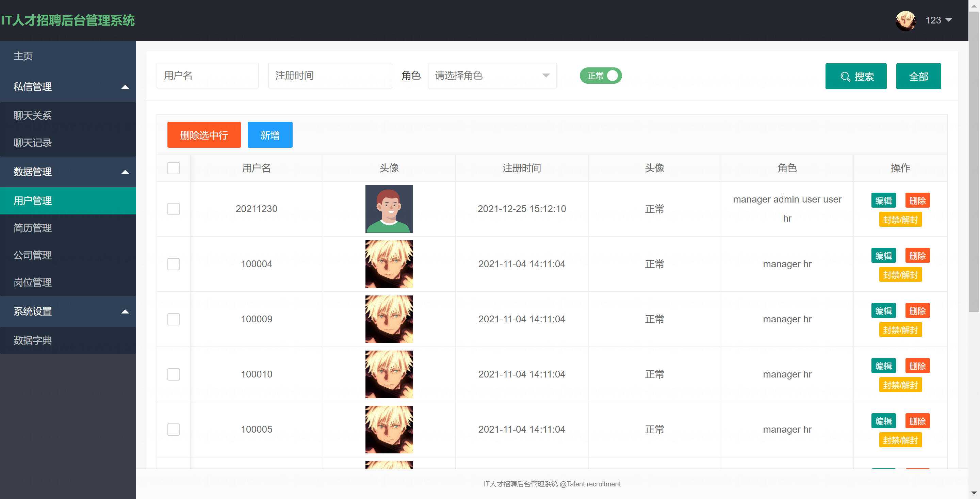Collapse the 私信管理 sidebar section
980x499 pixels.
click(68, 87)
